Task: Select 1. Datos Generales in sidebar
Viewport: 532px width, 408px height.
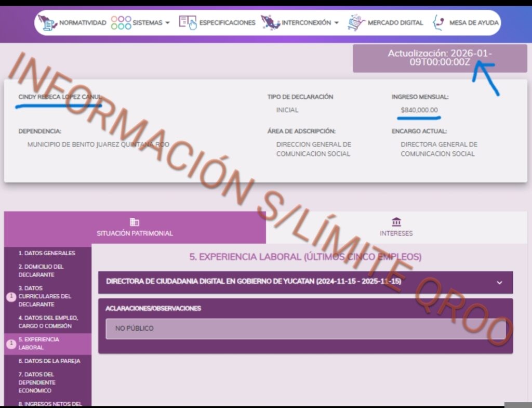Action: tap(47, 253)
